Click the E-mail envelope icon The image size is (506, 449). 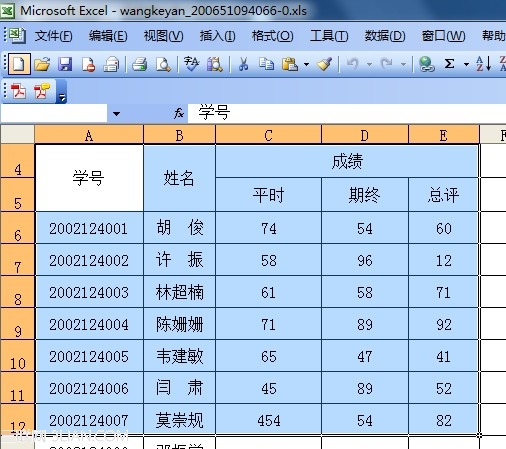[x=111, y=64]
